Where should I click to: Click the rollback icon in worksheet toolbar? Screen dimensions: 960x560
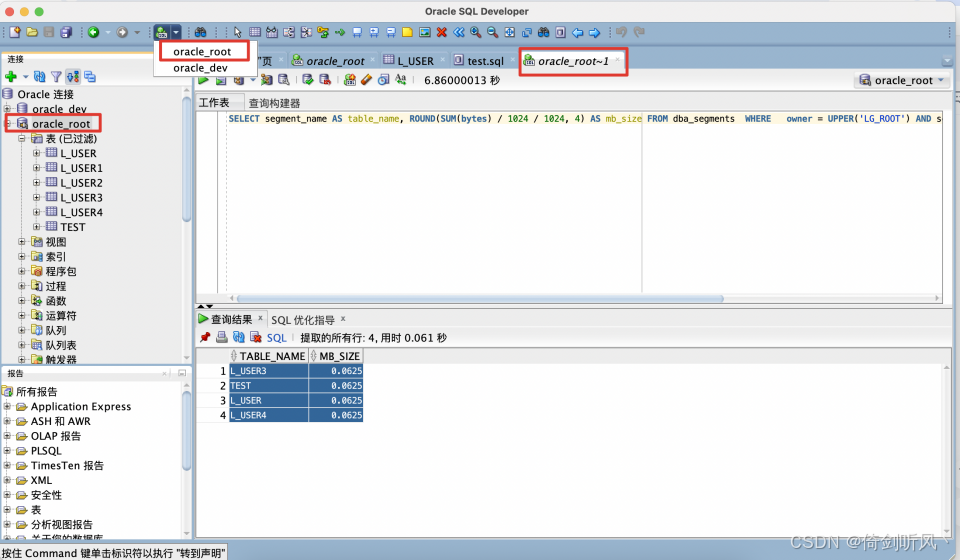(325, 80)
